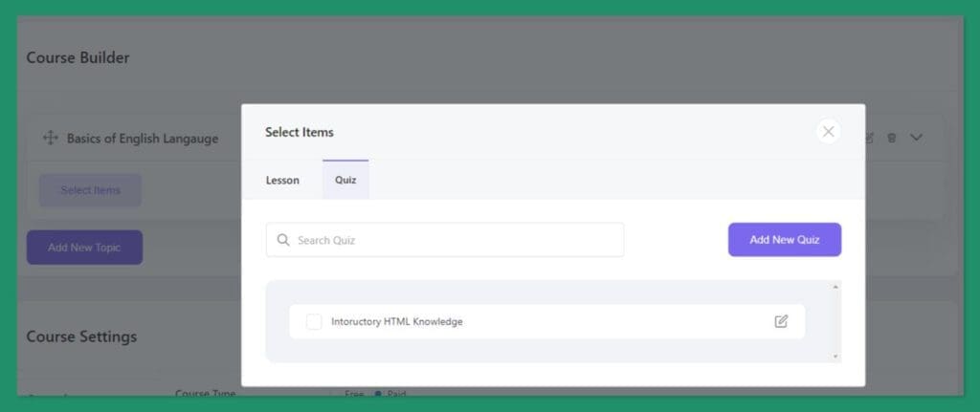Click the drag handle beside Basics of English Langauge
The image size is (980, 412).
pos(51,139)
